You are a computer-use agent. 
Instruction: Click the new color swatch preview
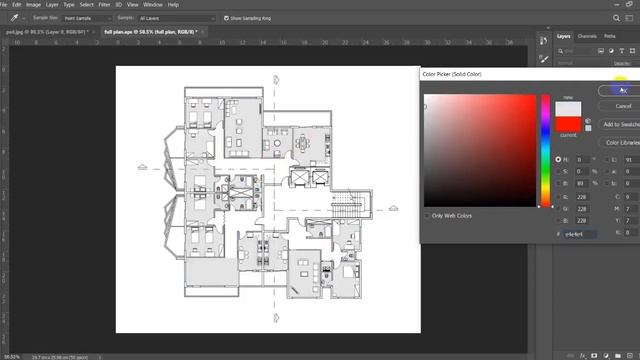(568, 109)
